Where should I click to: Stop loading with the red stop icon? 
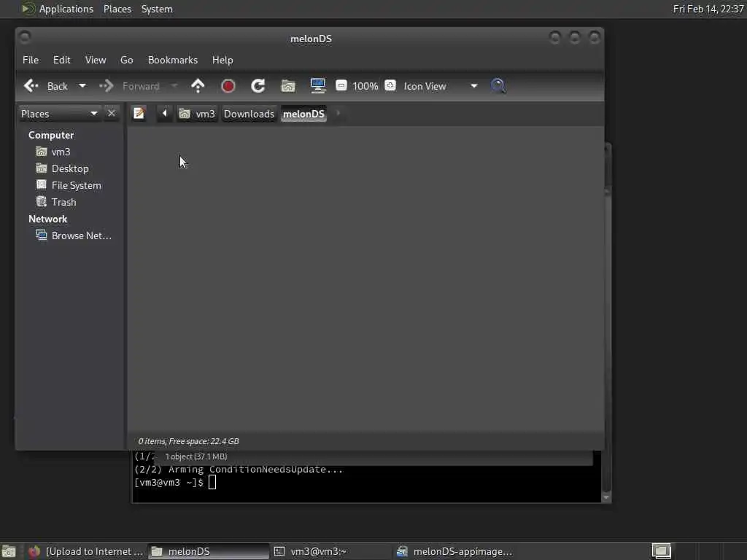(228, 86)
